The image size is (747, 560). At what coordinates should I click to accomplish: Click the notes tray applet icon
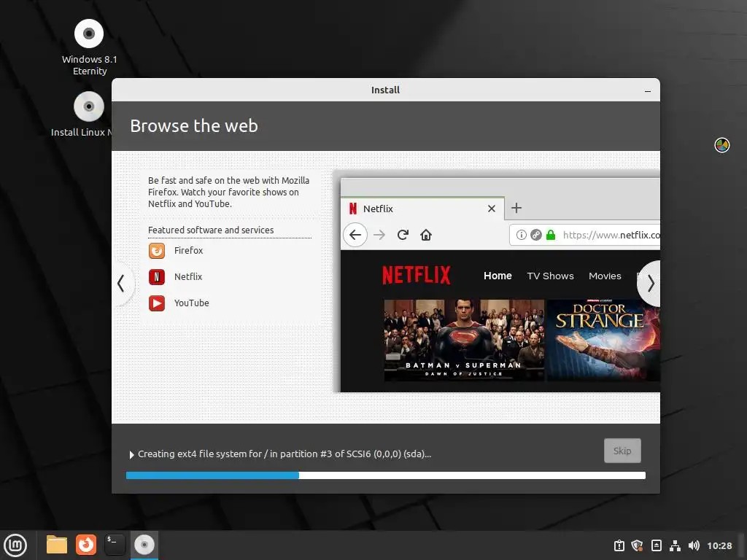pyautogui.click(x=656, y=545)
